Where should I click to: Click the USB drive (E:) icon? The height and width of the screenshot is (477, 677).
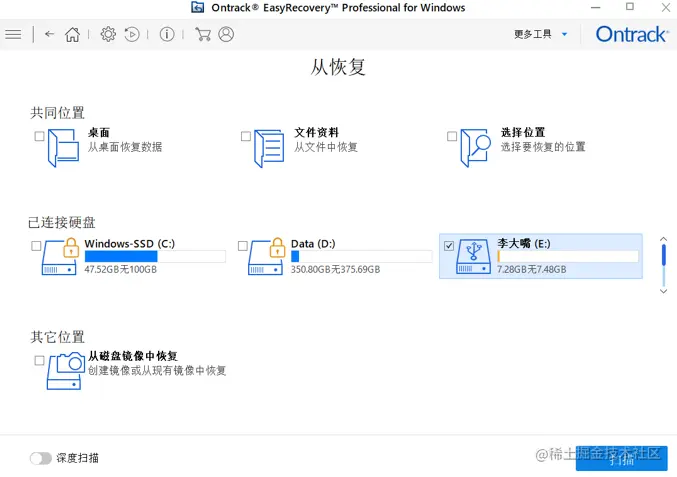(474, 256)
